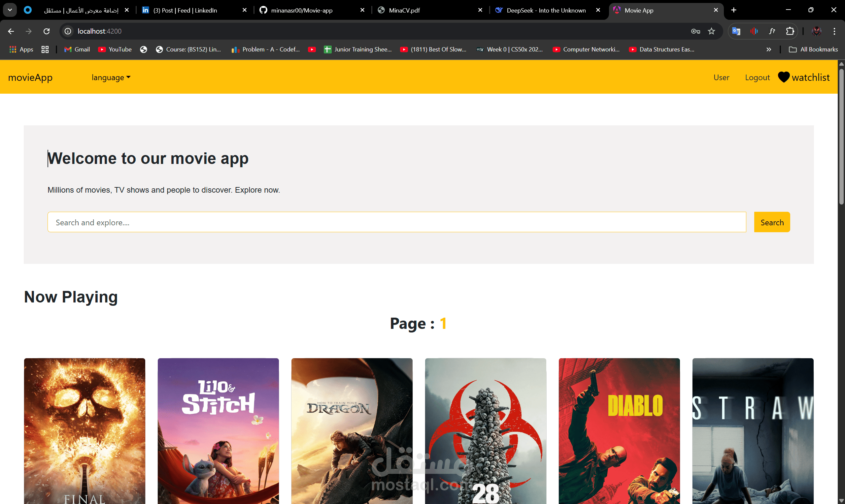The height and width of the screenshot is (504, 845).
Task: Click the page vertical scrollbar thumb
Action: [x=841, y=137]
